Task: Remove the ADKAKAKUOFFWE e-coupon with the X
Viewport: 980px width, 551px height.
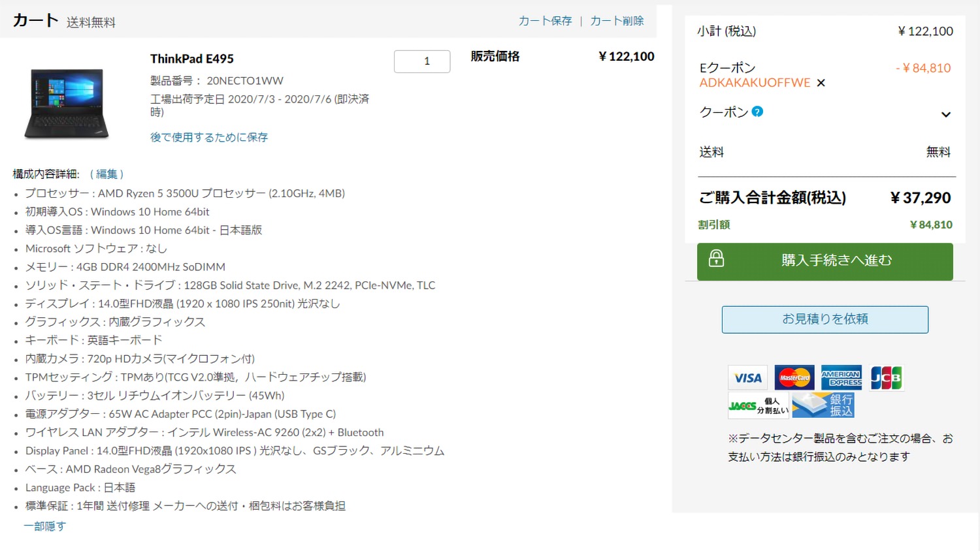Action: [821, 83]
